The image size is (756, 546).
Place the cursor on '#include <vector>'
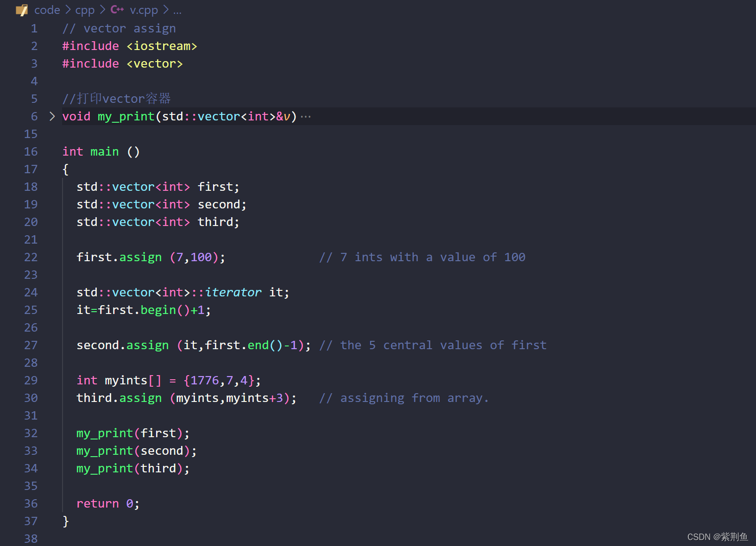[123, 63]
